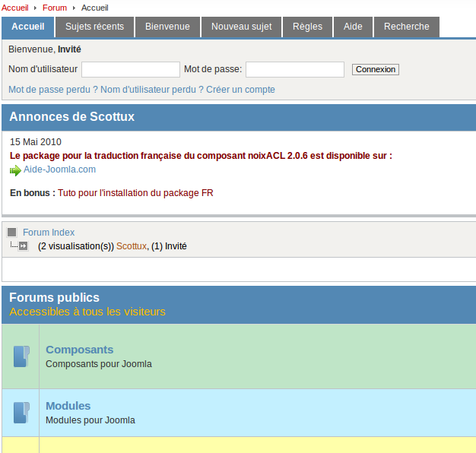Focus the Mot de passe field
Image resolution: width=476 pixels, height=453 pixels.
click(295, 70)
